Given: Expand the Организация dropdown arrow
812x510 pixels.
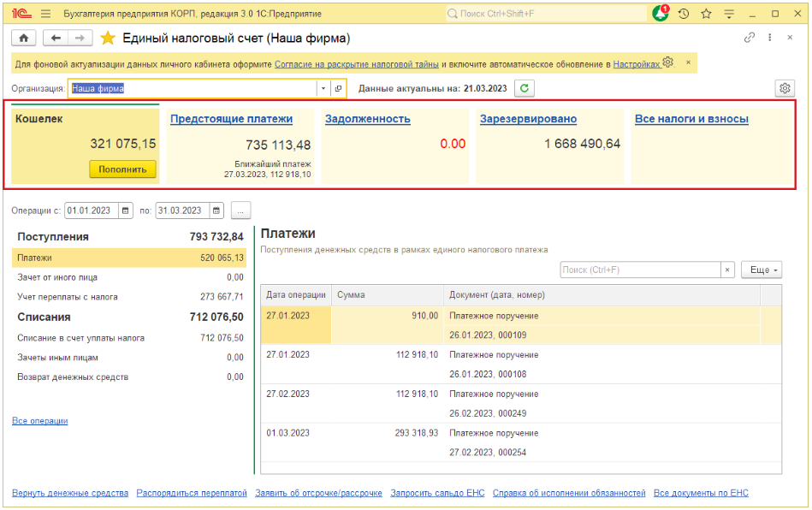Looking at the screenshot, I should point(323,88).
